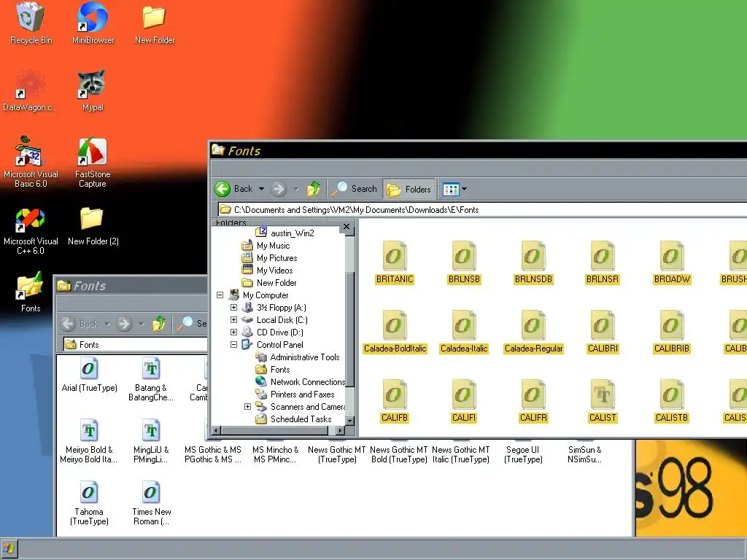Screen dimensions: 747x560
Task: Select Batang & BatangChe font in the back window
Action: click(151, 381)
